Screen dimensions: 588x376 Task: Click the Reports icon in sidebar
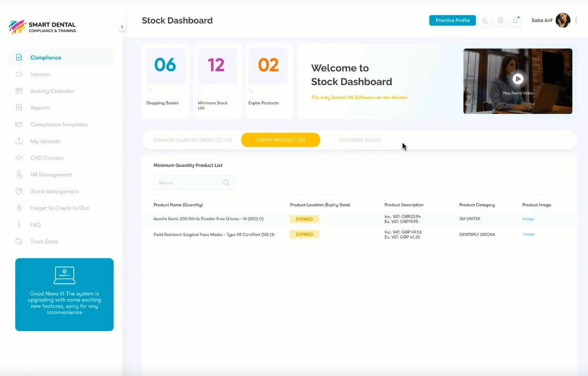[19, 108]
